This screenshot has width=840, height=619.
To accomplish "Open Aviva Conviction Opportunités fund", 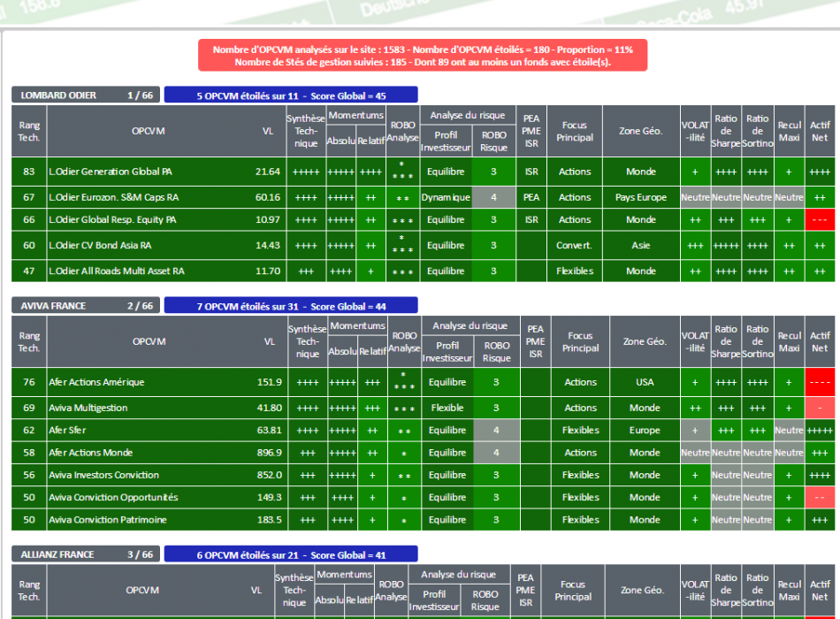I will (x=113, y=498).
